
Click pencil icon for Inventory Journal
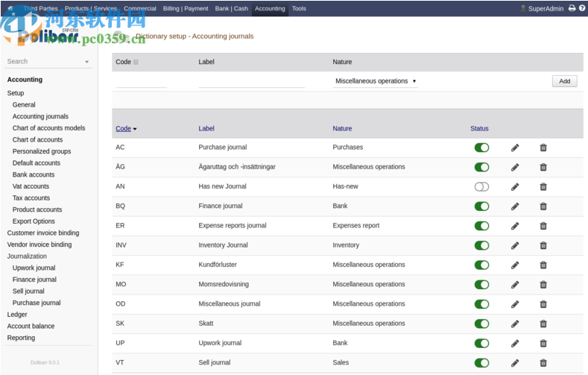pos(515,245)
